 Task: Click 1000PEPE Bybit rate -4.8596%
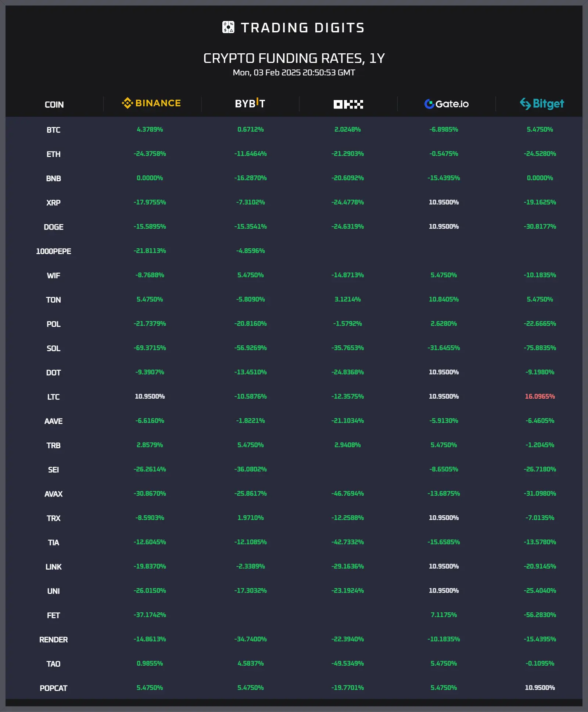point(251,251)
